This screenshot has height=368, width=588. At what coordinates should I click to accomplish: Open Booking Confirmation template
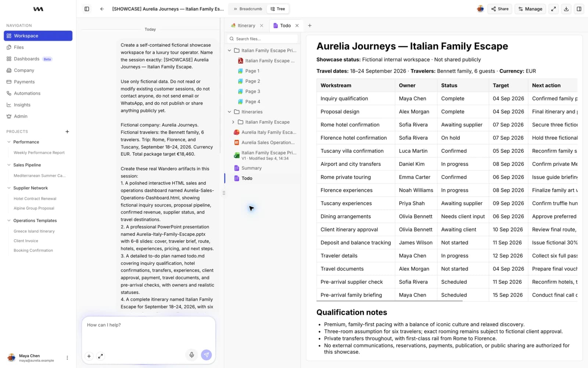[x=33, y=251]
